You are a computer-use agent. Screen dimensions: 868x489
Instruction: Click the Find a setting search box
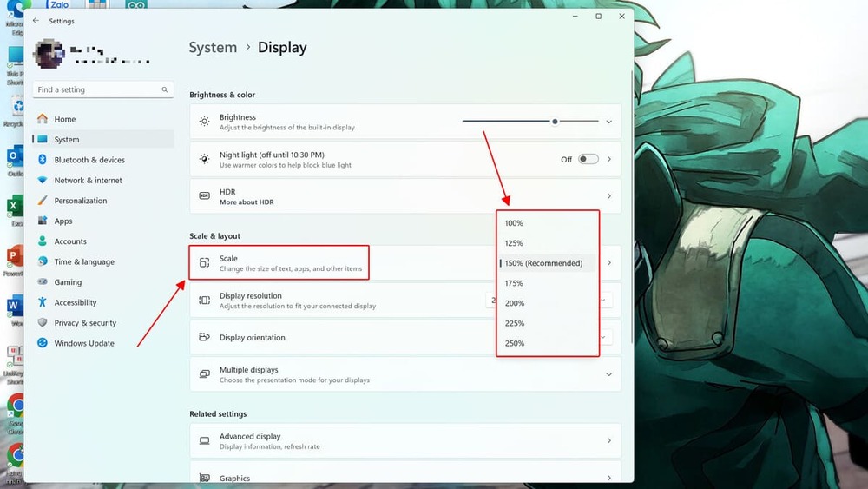pos(95,89)
